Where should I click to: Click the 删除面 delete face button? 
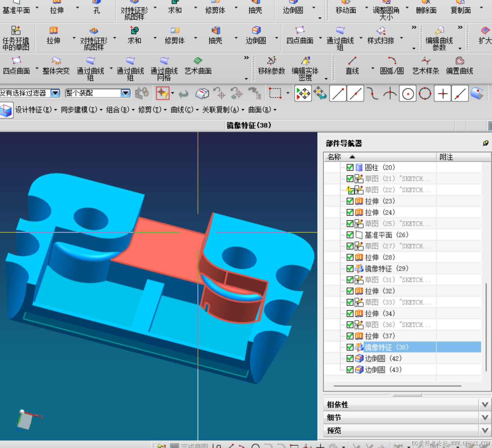(426, 7)
